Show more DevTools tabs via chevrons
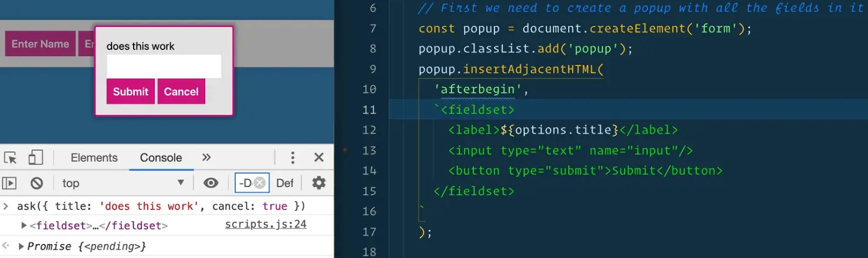The image size is (868, 258). tap(206, 157)
